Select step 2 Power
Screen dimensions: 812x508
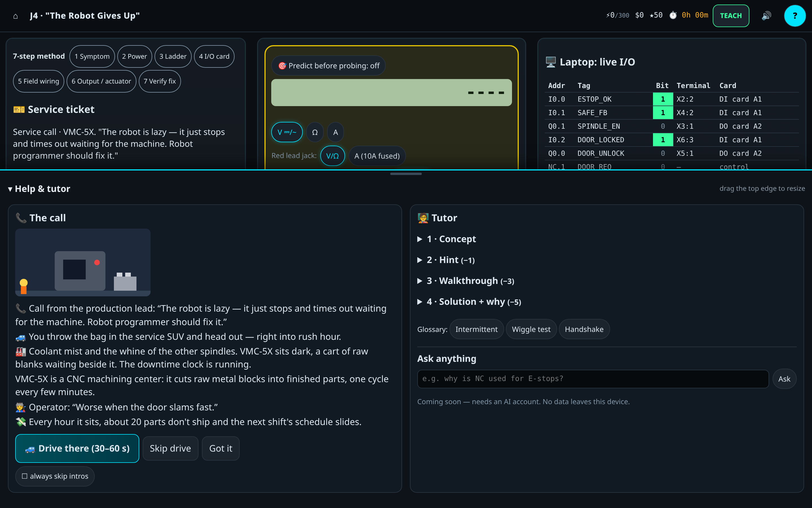[134, 56]
